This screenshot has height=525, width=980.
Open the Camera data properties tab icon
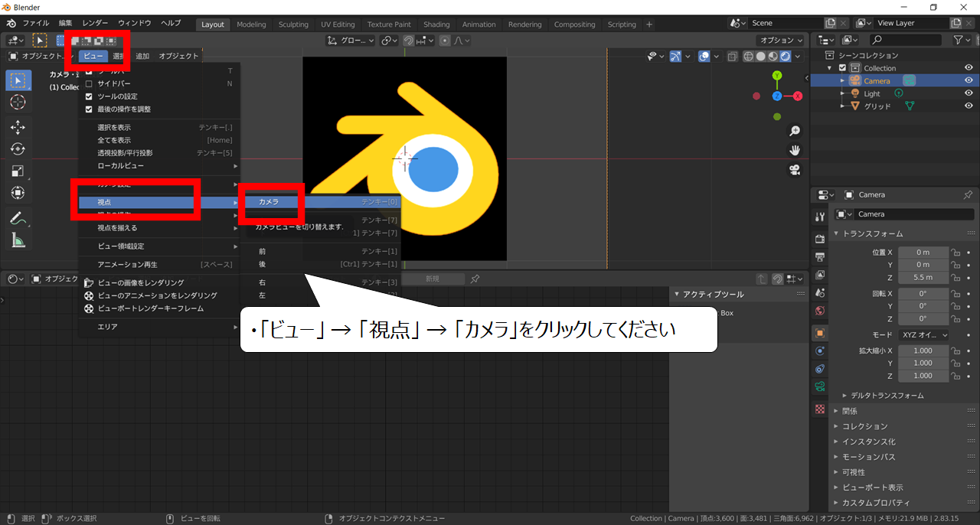click(x=820, y=388)
